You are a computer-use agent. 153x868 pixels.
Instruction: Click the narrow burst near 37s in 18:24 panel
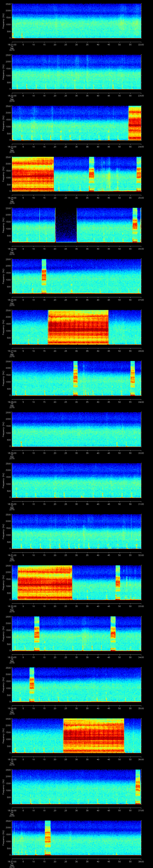click(91, 174)
